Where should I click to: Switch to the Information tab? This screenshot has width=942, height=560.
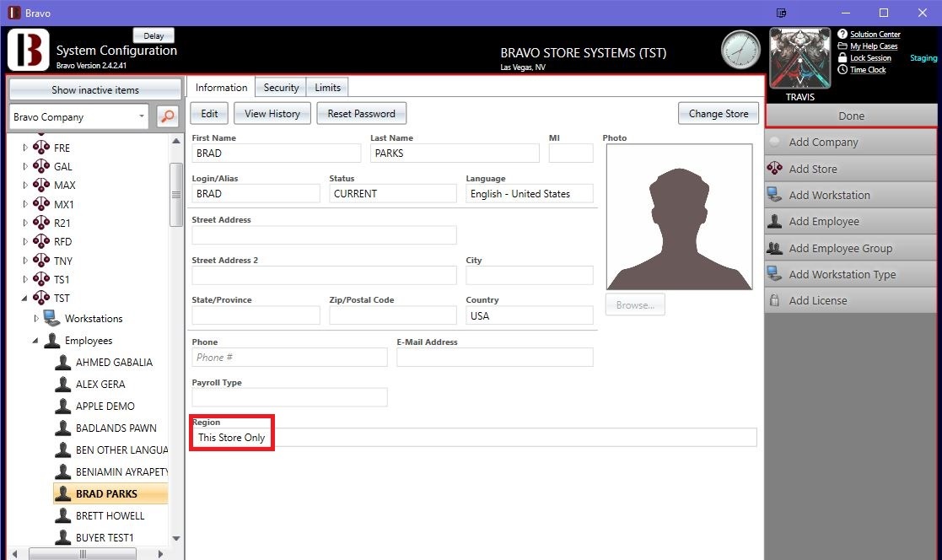click(221, 87)
